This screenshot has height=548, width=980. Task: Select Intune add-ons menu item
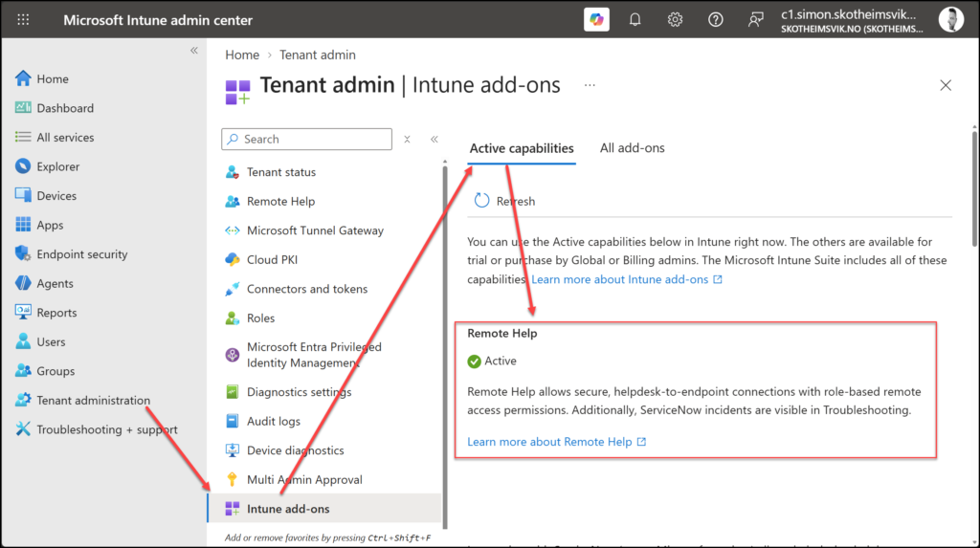[325, 509]
